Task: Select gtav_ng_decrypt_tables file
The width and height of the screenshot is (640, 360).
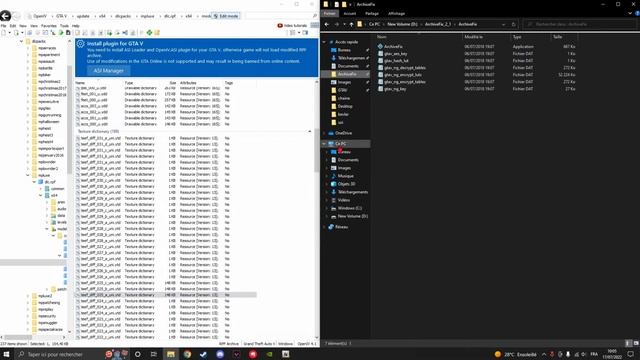Action: click(404, 68)
